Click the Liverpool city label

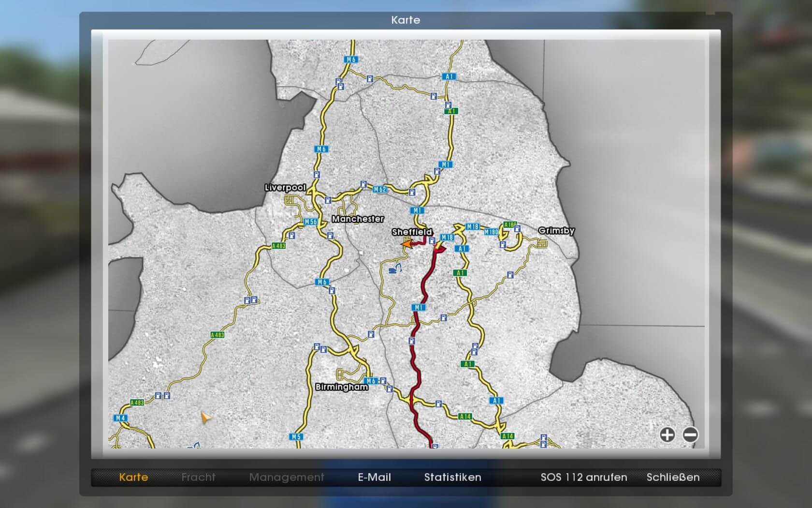click(x=285, y=187)
